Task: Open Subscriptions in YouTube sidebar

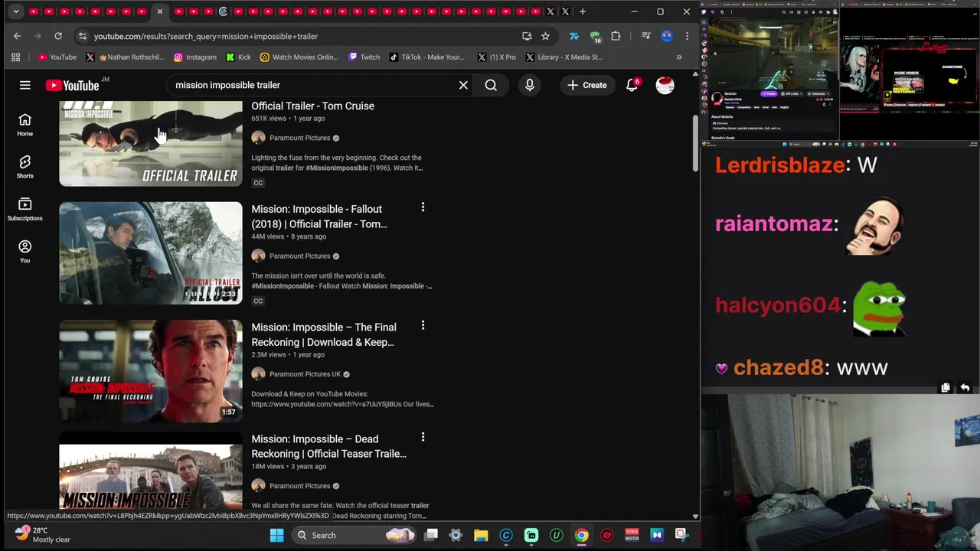Action: (25, 209)
